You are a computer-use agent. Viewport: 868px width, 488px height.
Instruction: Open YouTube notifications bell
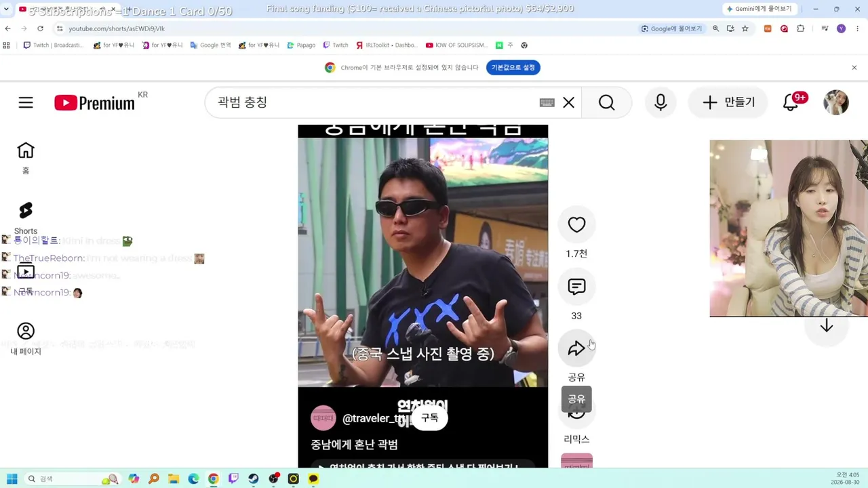[791, 102]
